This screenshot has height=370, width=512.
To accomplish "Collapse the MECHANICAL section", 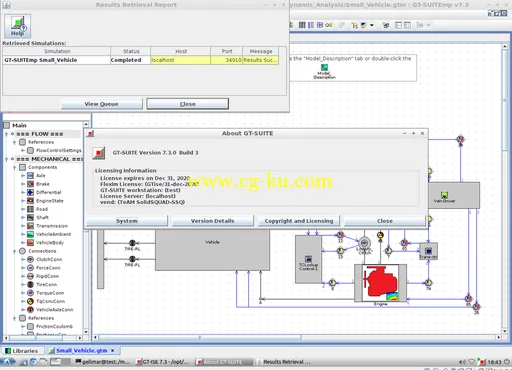I will coord(6,159).
